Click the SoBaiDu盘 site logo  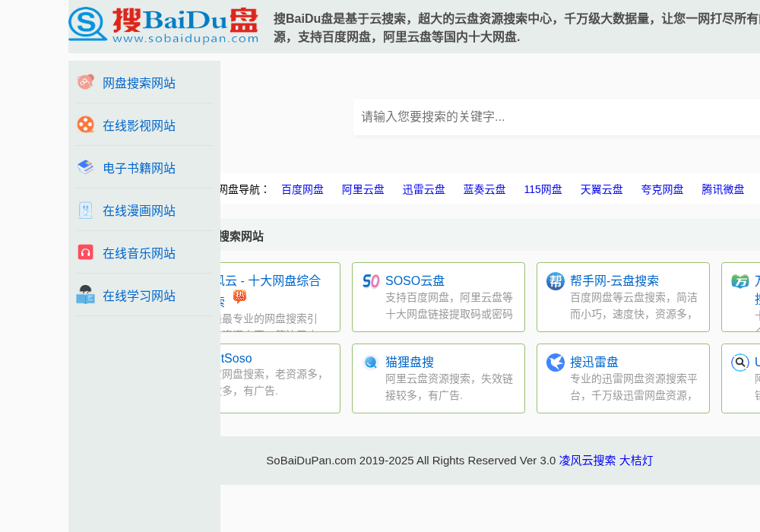(163, 25)
